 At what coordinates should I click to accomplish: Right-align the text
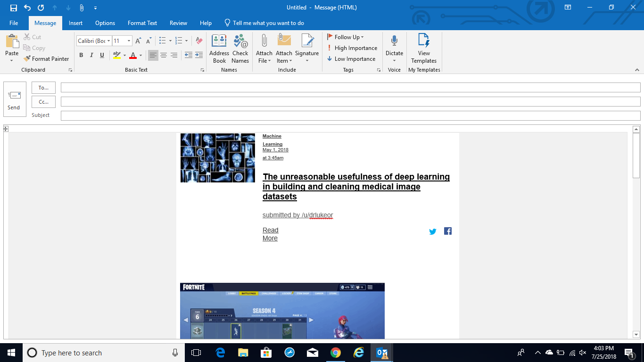[x=174, y=55]
